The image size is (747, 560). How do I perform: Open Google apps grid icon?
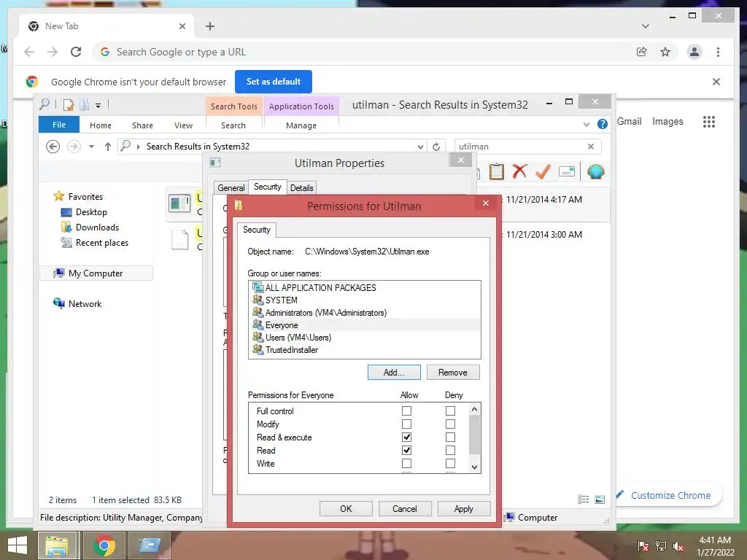[708, 122]
